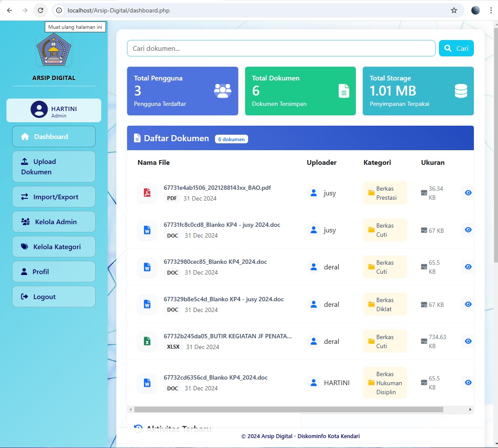Image resolution: width=498 pixels, height=448 pixels.
Task: Click eye icon for HARTINI's uploaded document
Action: pos(468,383)
